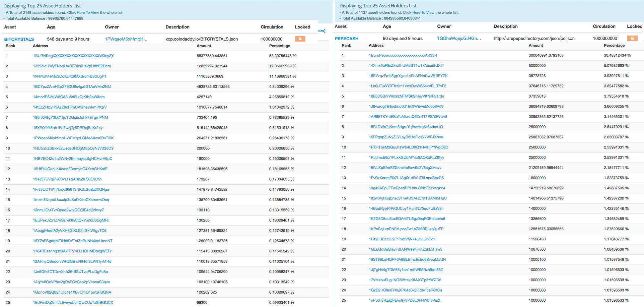Open address 12AHnyQBsdorvWR2GBwN94of3LKNTyrMRd
The height and width of the screenshot is (307, 644).
(x=72, y=261)
